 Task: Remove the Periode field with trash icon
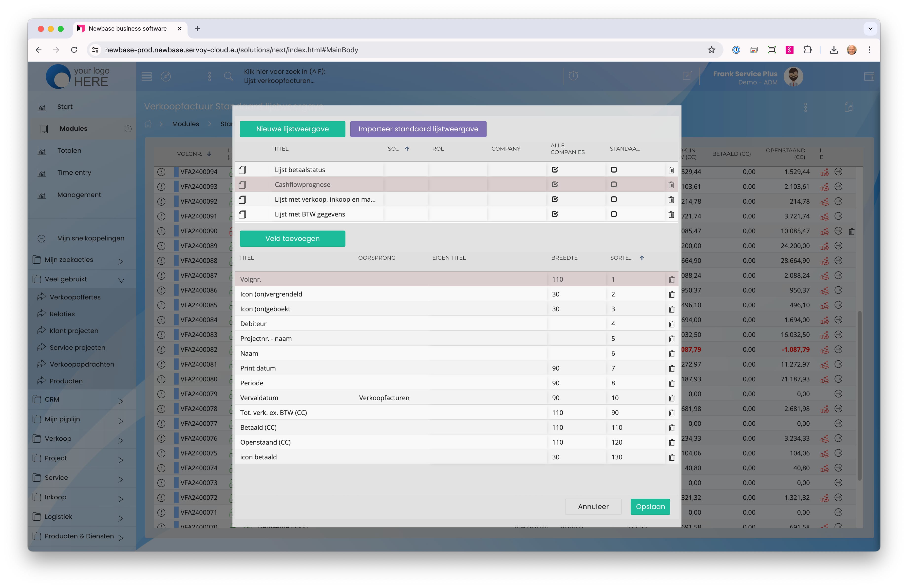[671, 383]
